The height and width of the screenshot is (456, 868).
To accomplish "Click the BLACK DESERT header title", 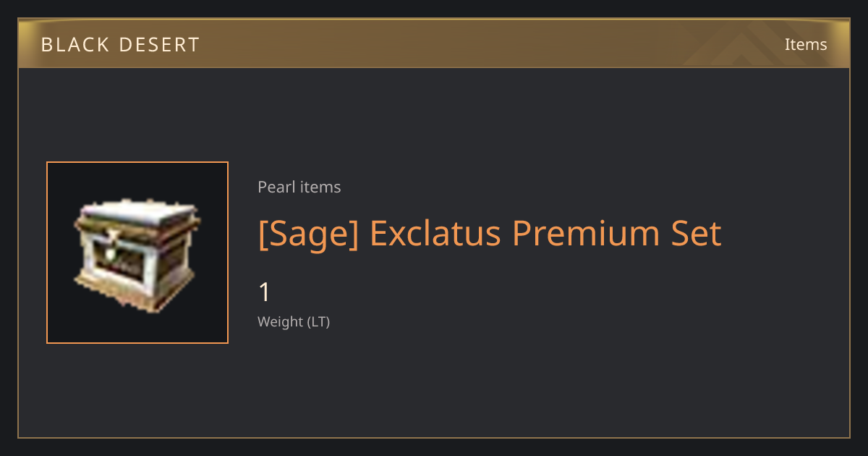I will tap(120, 45).
